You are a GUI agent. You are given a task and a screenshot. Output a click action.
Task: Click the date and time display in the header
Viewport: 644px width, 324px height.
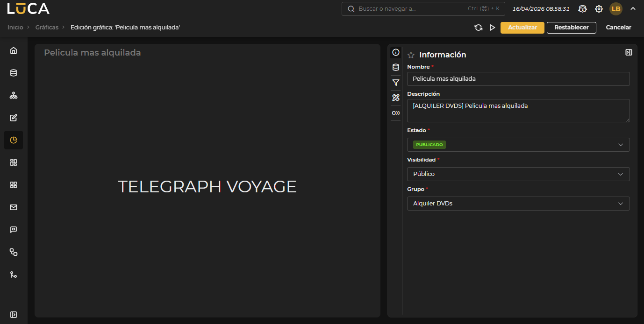click(x=541, y=9)
